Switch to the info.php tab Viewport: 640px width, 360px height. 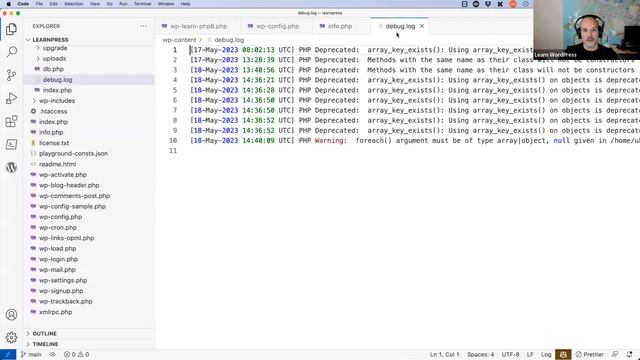pos(340,26)
